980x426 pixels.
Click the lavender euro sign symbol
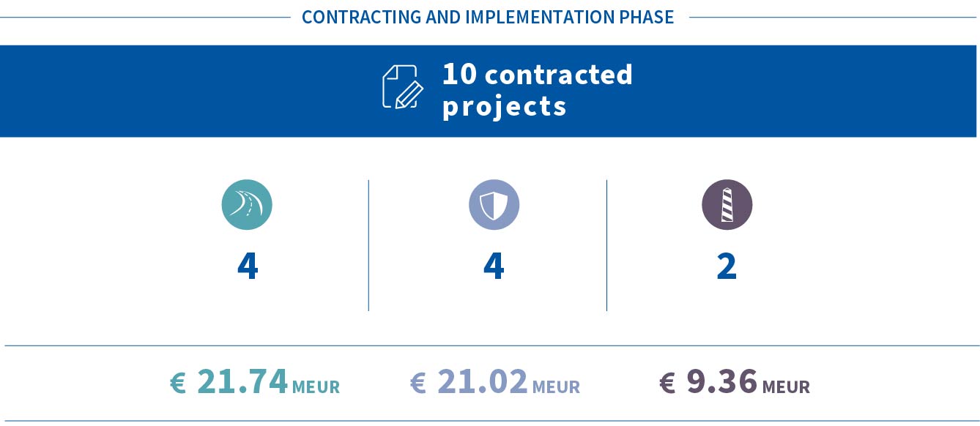click(x=418, y=383)
